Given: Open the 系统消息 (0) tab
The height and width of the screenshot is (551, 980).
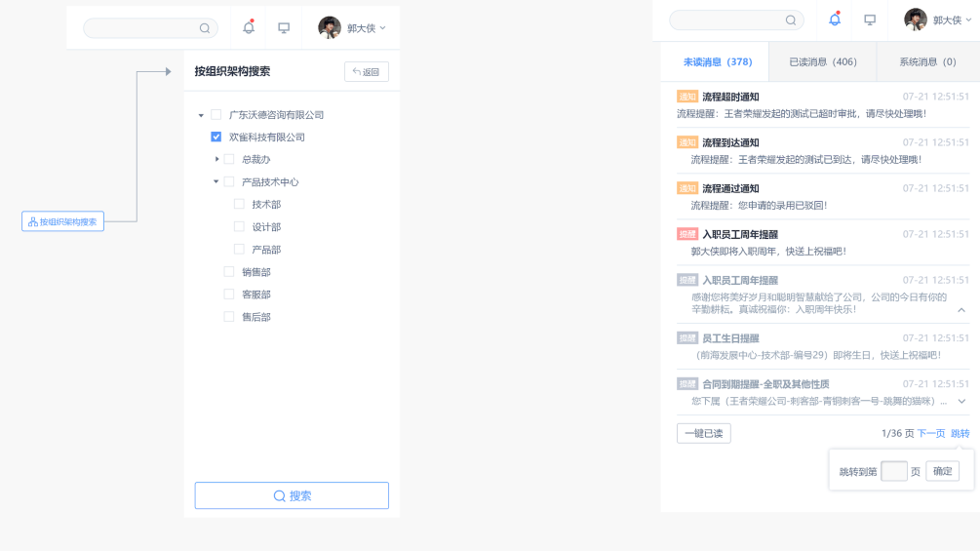Looking at the screenshot, I should click(x=927, y=62).
